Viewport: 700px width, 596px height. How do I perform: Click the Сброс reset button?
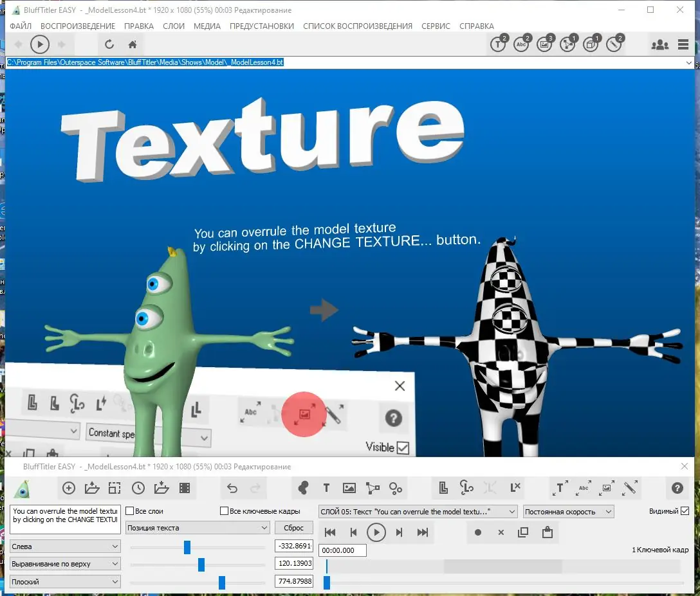293,528
